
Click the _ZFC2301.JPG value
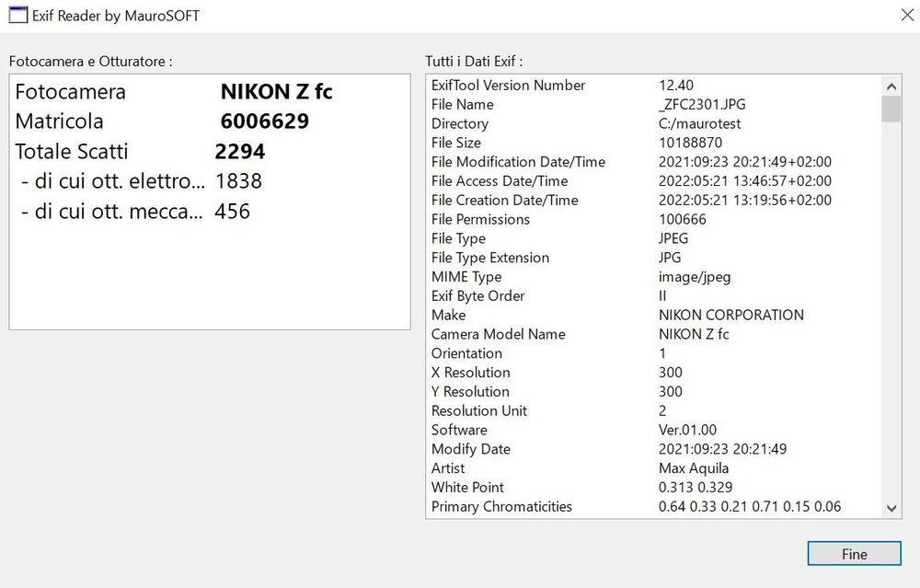click(x=702, y=105)
